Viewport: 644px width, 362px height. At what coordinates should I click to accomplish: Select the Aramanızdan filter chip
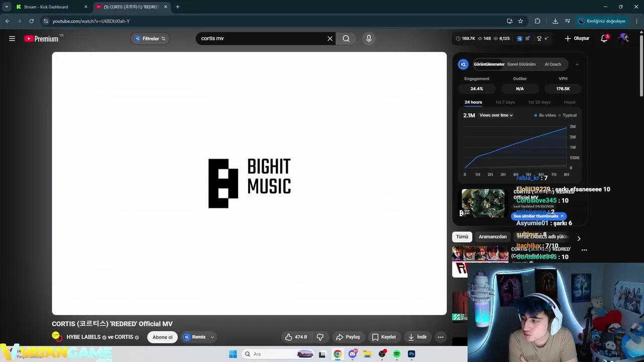click(x=493, y=237)
